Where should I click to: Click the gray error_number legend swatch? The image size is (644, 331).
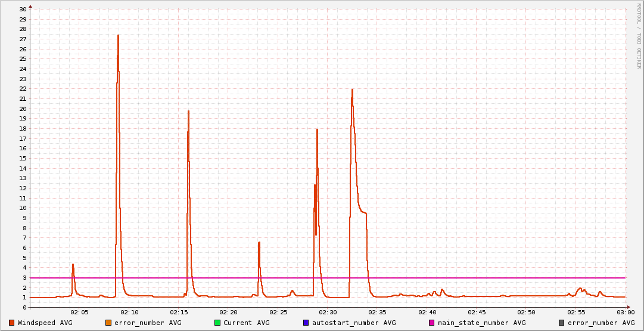coord(562,323)
